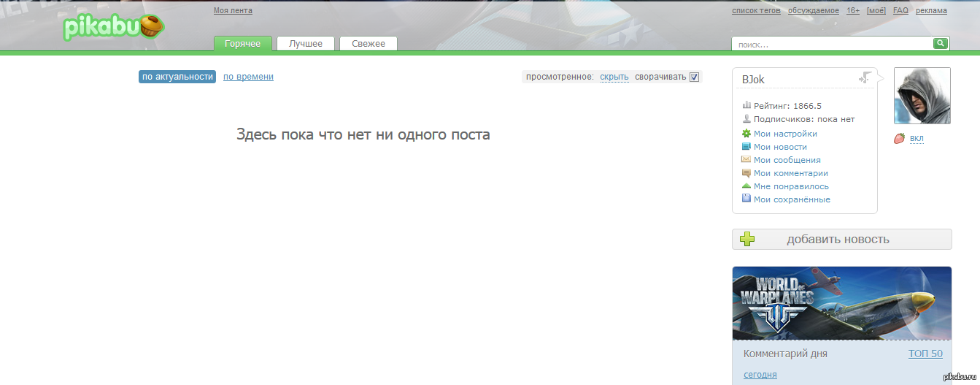980x385 pixels.
Task: Hide viewed posts via скрыть
Action: click(x=614, y=77)
